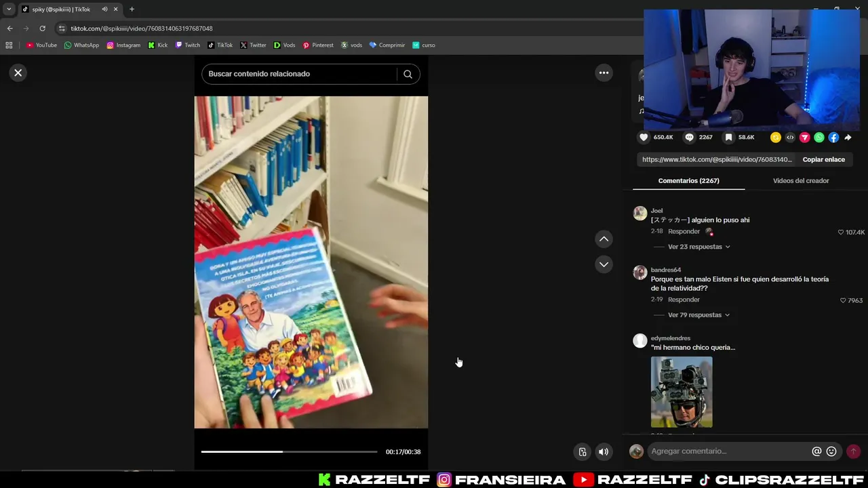868x488 pixels.
Task: Like Joel's comment with 107.4K heart
Action: tap(841, 232)
